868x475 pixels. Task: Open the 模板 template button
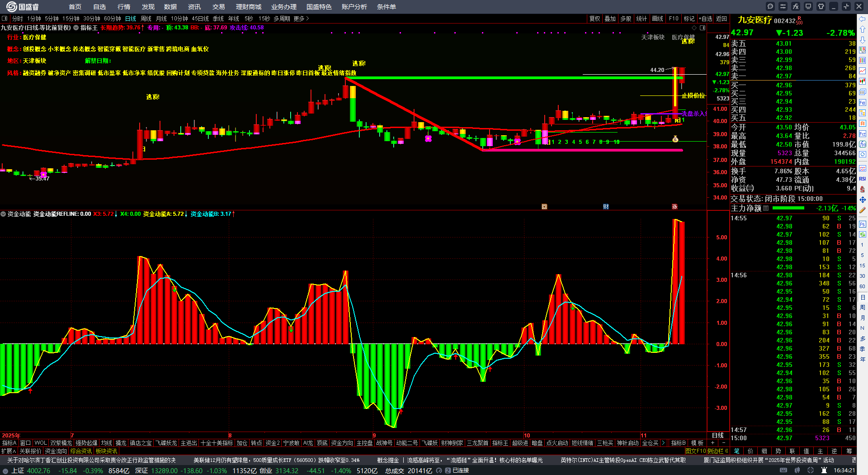pos(697,443)
